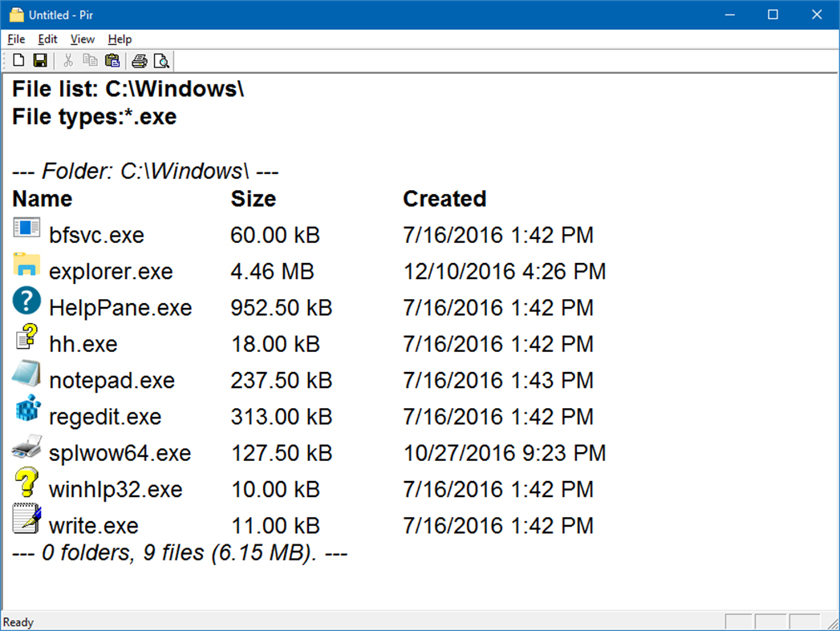Click the Cut scissors icon

coord(68,60)
